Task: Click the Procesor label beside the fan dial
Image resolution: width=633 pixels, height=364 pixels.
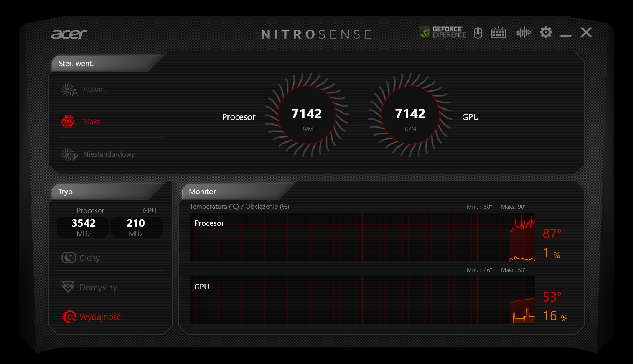Action: [239, 117]
